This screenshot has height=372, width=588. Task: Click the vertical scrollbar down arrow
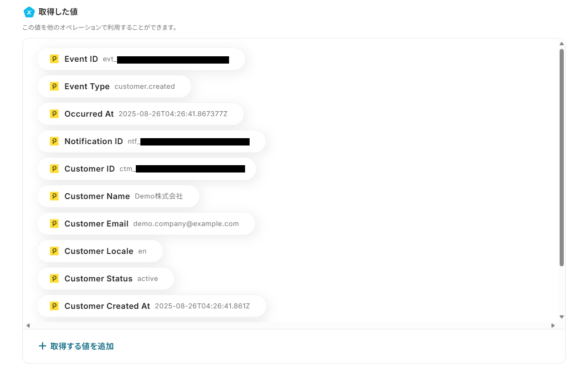tap(562, 317)
